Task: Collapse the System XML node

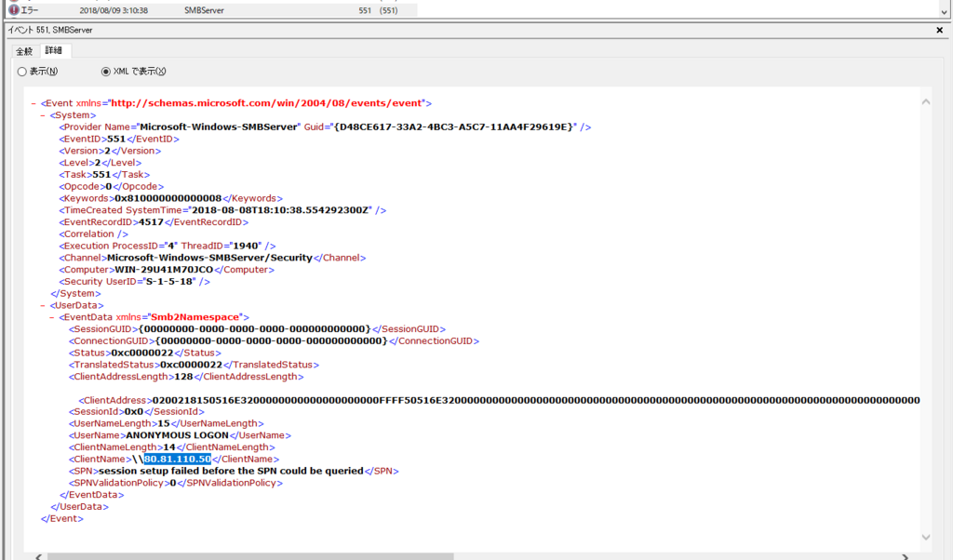Action: click(x=43, y=115)
